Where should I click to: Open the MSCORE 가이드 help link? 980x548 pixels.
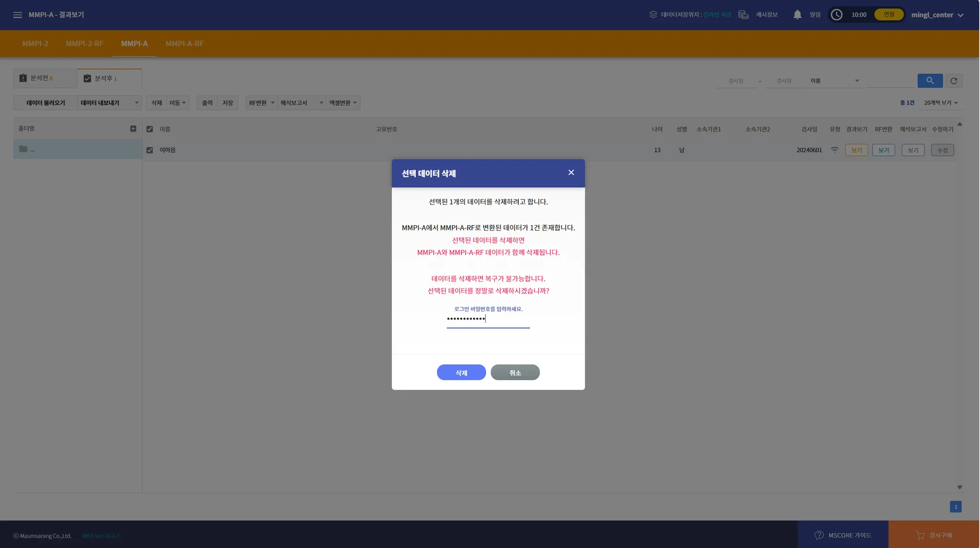click(x=843, y=535)
